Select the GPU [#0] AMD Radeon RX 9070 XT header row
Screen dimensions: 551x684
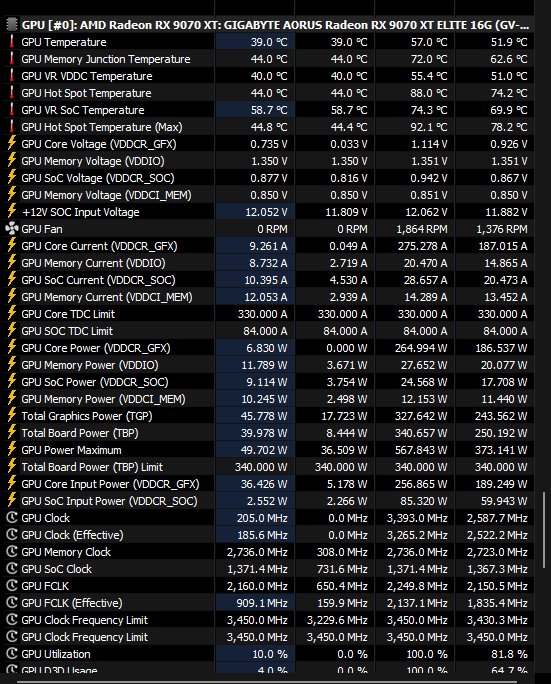[x=269, y=25]
